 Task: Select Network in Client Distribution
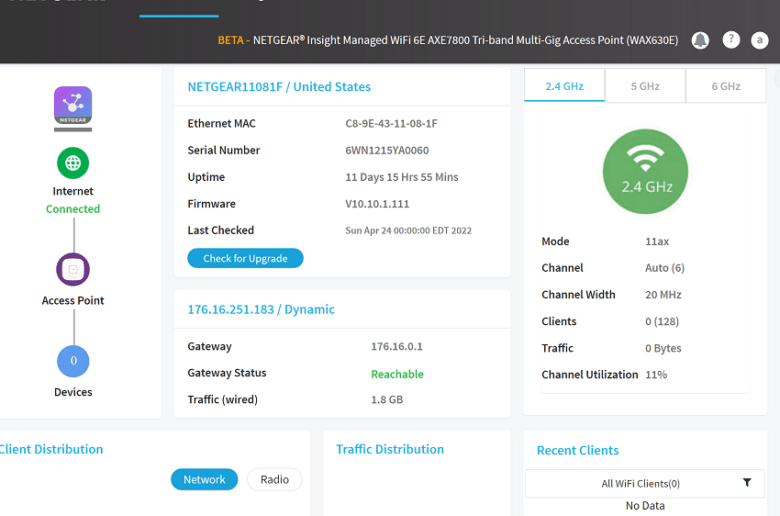coord(204,479)
